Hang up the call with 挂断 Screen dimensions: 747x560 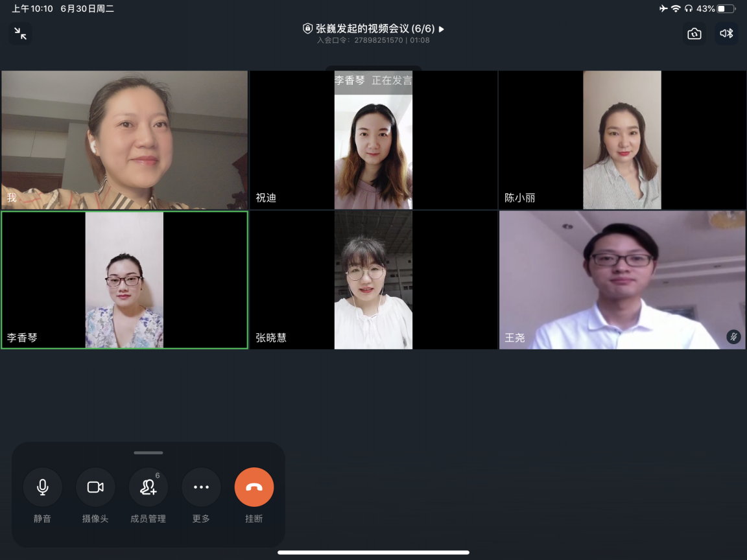[x=254, y=487]
